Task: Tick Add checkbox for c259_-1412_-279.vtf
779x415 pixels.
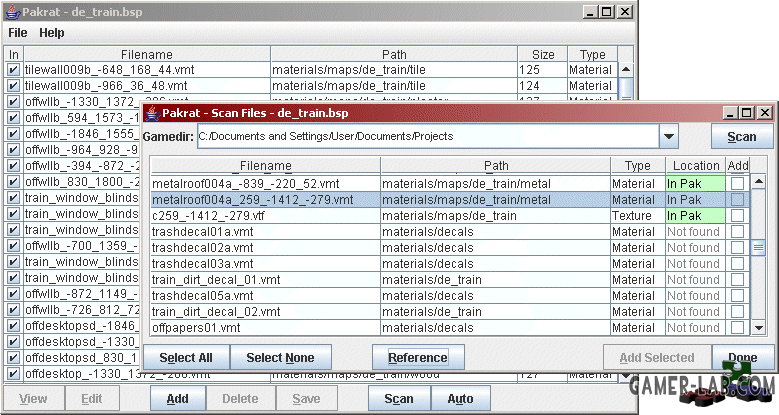Action: [x=737, y=215]
